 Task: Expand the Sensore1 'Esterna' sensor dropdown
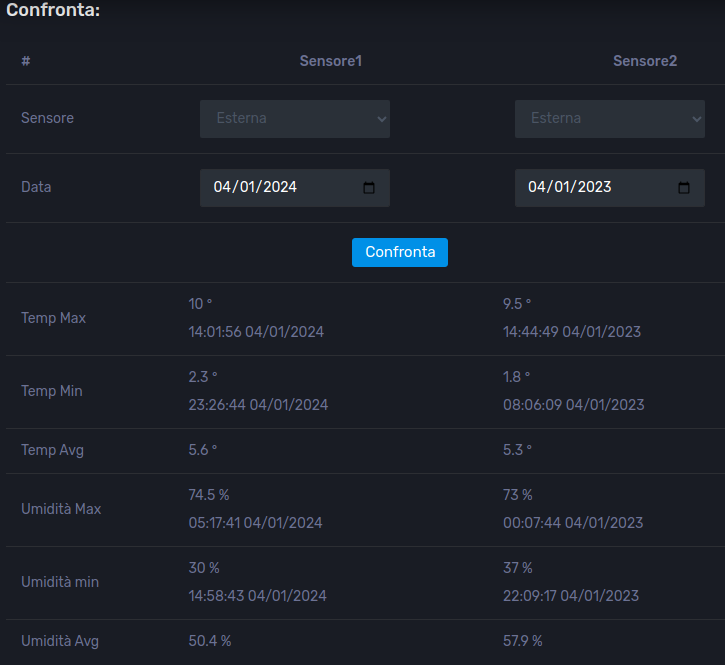tap(295, 118)
